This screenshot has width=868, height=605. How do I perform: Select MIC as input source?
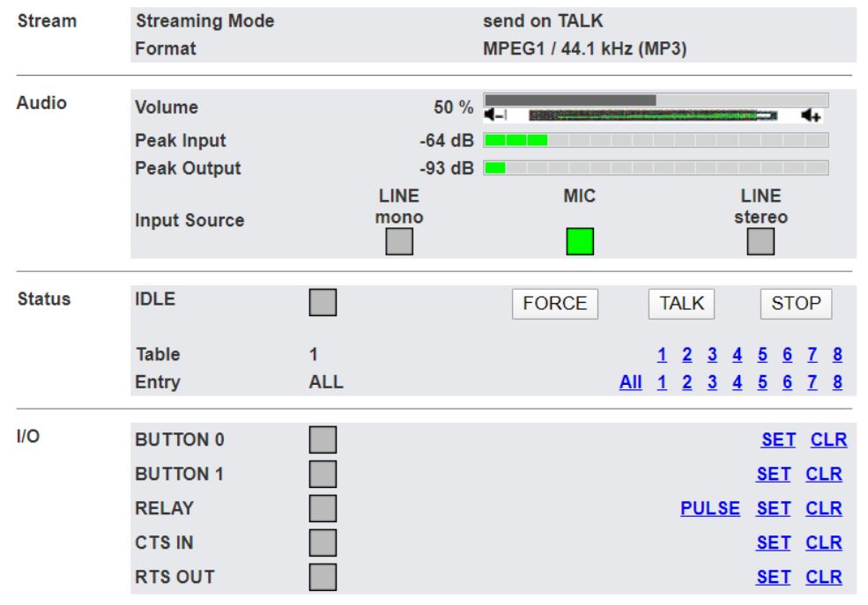[x=580, y=241]
